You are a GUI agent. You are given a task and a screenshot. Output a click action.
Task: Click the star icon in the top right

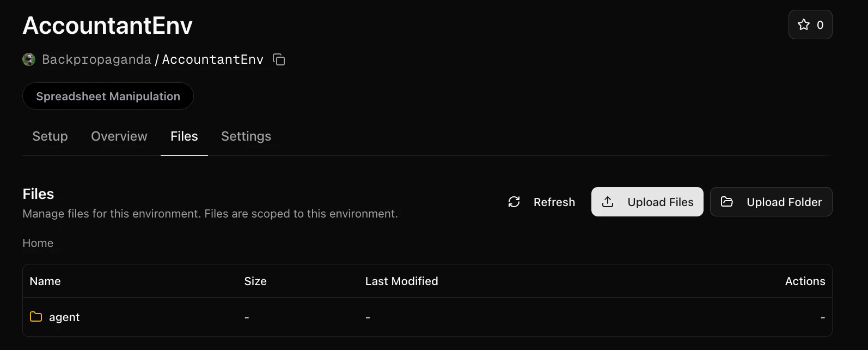(x=803, y=24)
